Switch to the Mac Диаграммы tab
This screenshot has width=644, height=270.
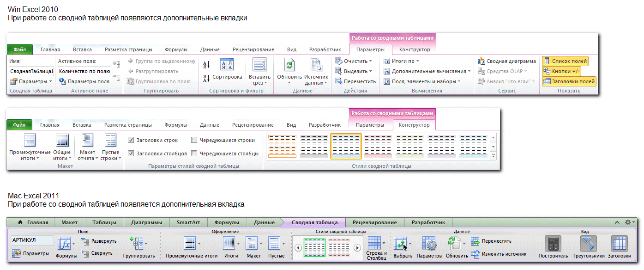[146, 222]
